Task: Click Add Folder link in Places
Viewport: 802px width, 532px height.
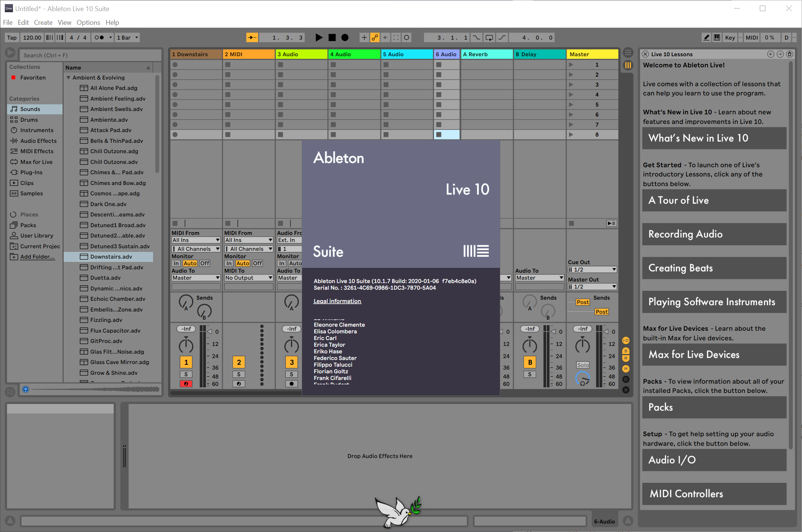Action: [x=37, y=256]
